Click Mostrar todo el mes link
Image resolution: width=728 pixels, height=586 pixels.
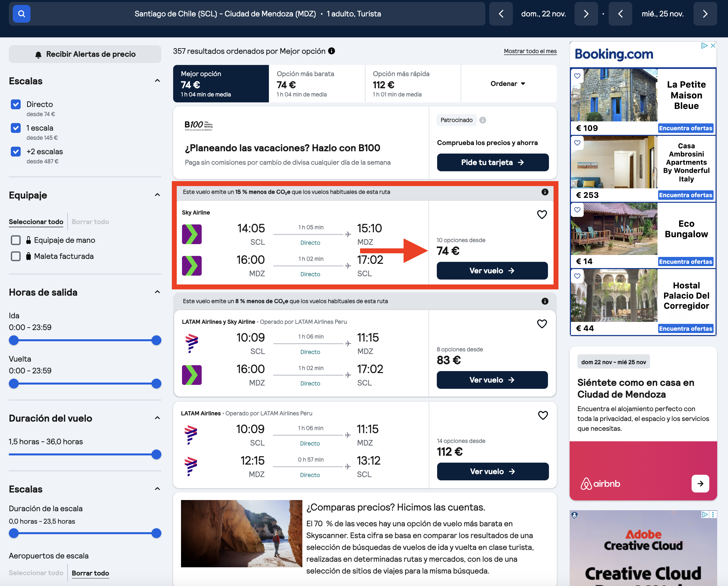530,51
